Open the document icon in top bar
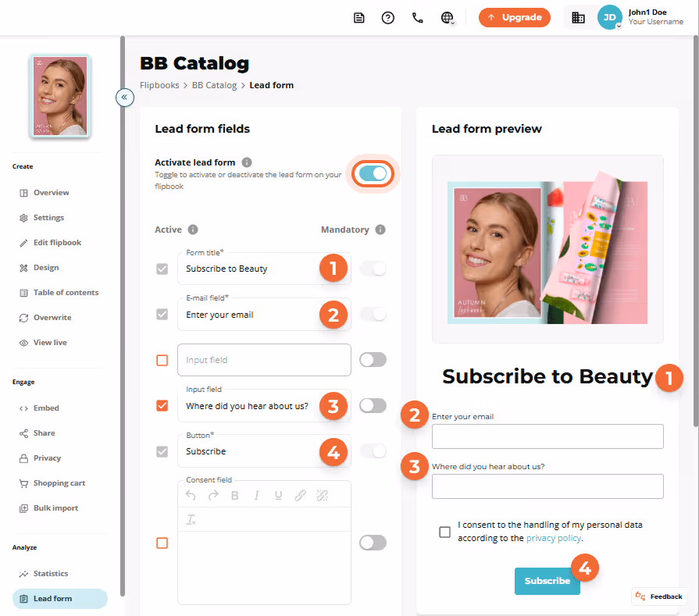Screen dimensions: 699x616 [358, 18]
